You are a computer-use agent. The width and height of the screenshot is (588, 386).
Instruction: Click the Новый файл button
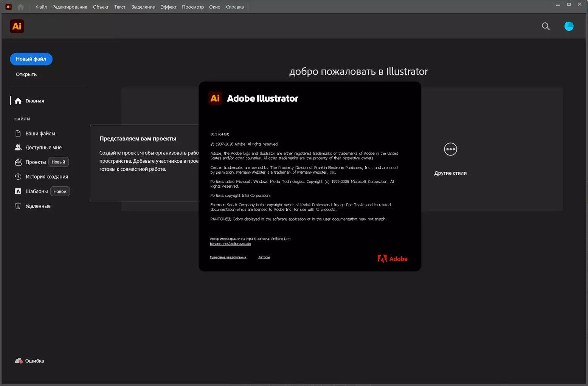click(x=31, y=59)
